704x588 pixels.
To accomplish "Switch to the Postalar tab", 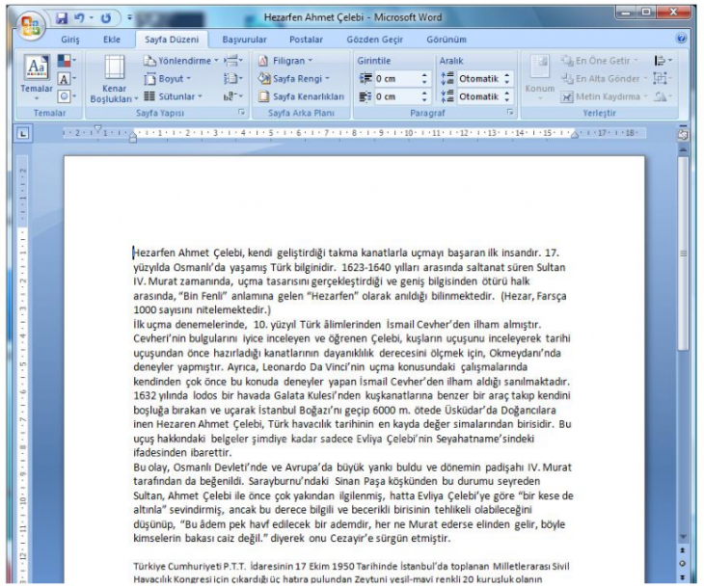I will pyautogui.click(x=307, y=40).
